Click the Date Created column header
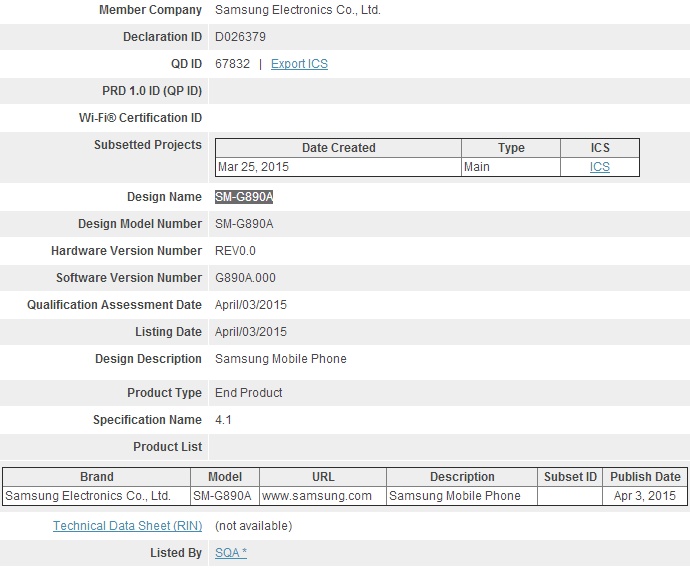The height and width of the screenshot is (570, 690). 338,148
